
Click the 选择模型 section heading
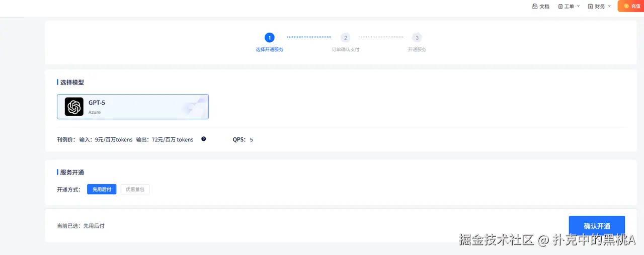point(72,82)
